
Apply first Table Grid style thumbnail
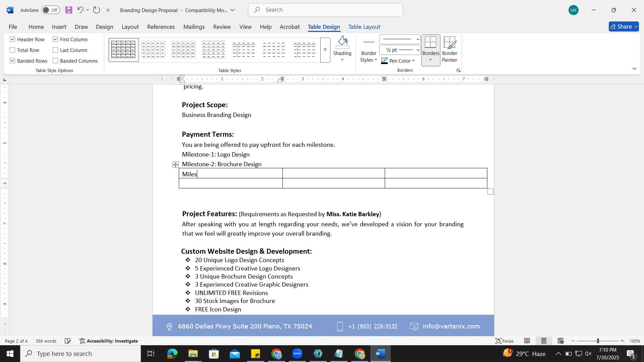[123, 50]
